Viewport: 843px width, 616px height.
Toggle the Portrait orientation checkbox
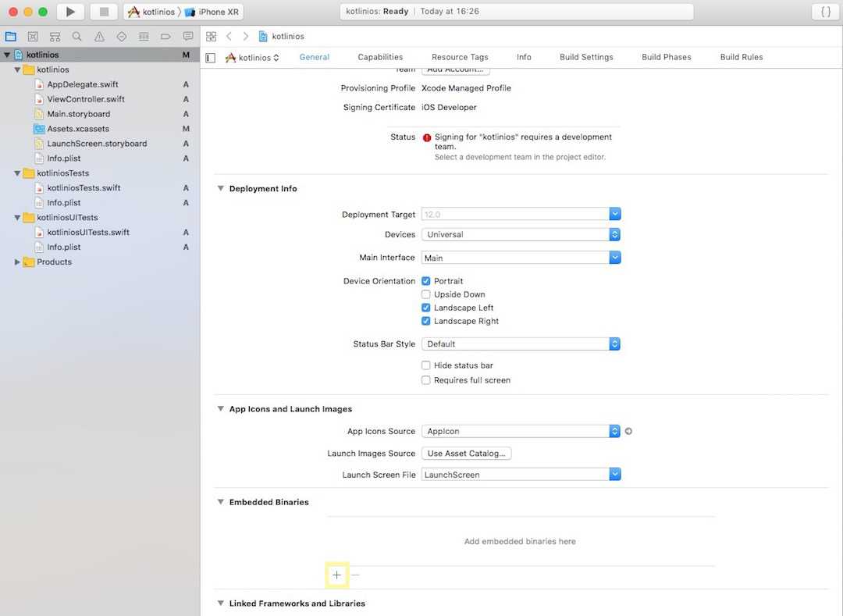426,281
